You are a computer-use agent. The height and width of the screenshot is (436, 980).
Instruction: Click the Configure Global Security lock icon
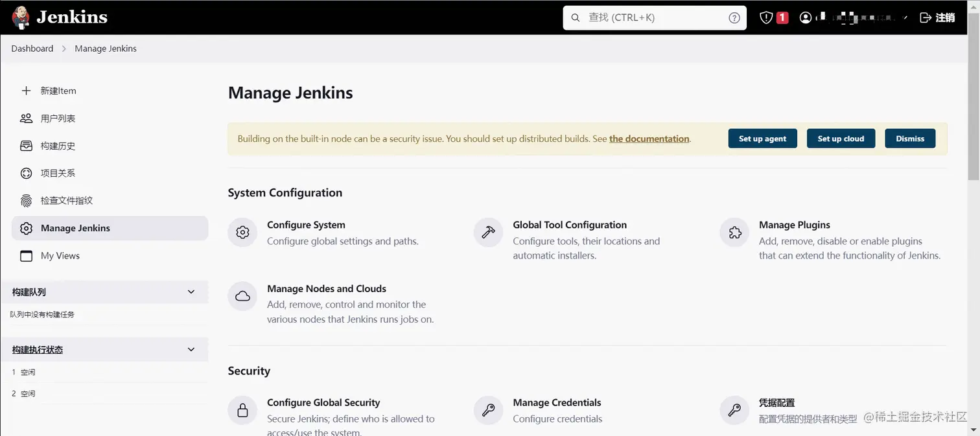(x=243, y=410)
